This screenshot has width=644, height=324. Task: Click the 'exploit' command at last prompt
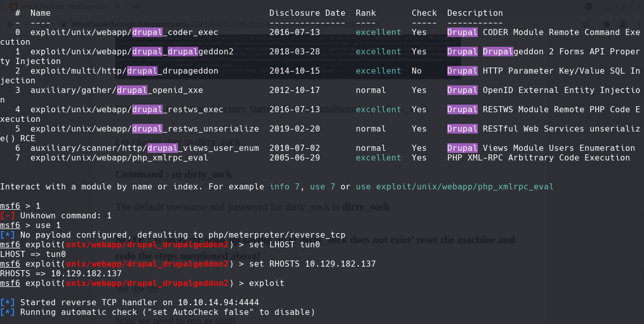point(267,283)
